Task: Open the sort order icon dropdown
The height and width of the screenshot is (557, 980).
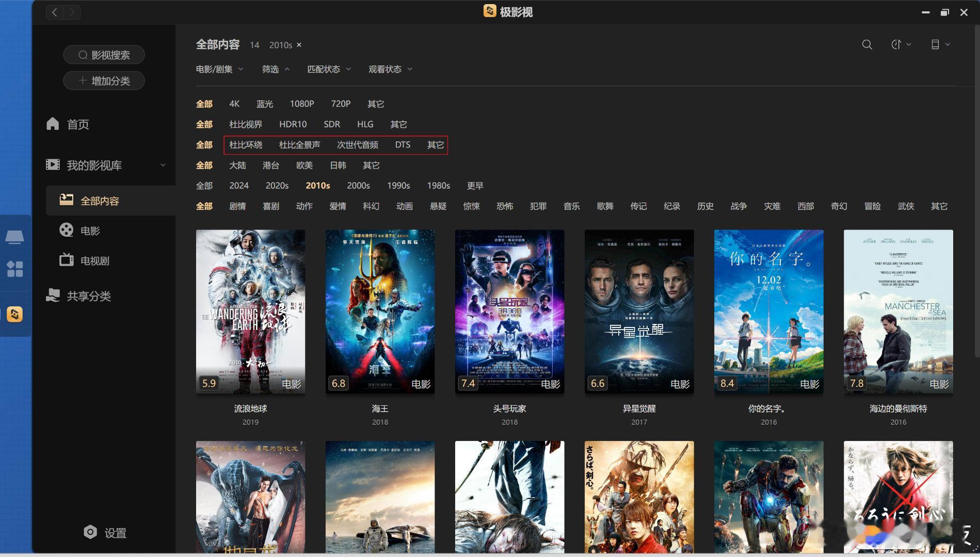Action: [x=901, y=45]
